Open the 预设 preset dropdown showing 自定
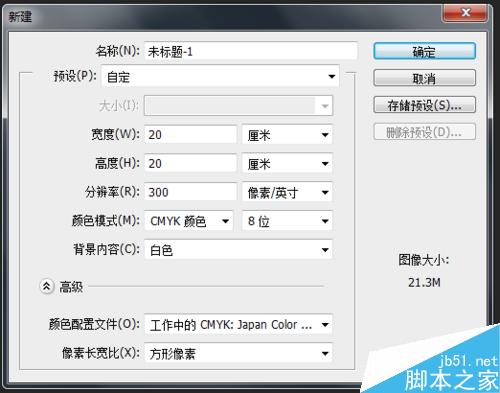The height and width of the screenshot is (393, 500). [x=220, y=77]
